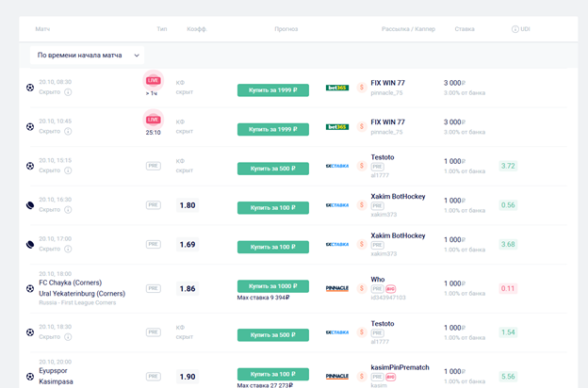Click the red 0.11 UDI value badge
This screenshot has width=588, height=388.
(x=508, y=288)
